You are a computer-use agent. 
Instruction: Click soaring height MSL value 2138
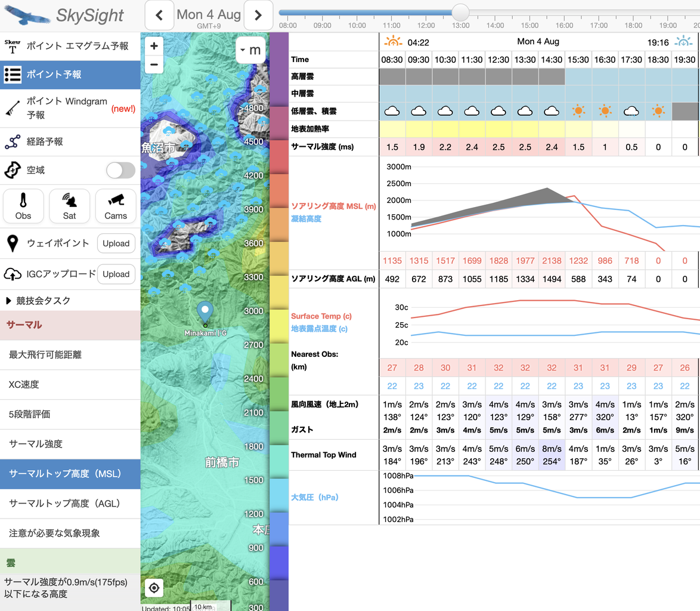click(552, 261)
